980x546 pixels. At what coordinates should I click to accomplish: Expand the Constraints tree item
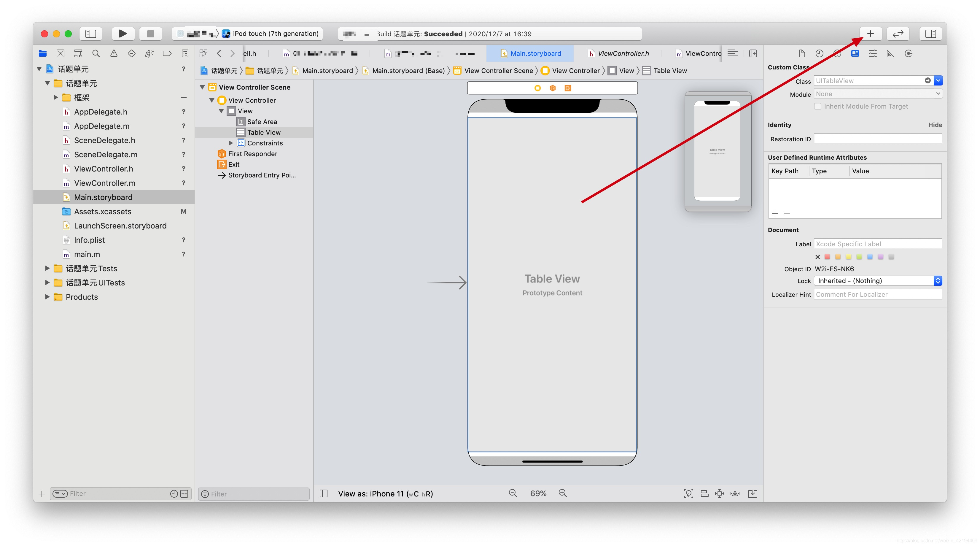[230, 143]
